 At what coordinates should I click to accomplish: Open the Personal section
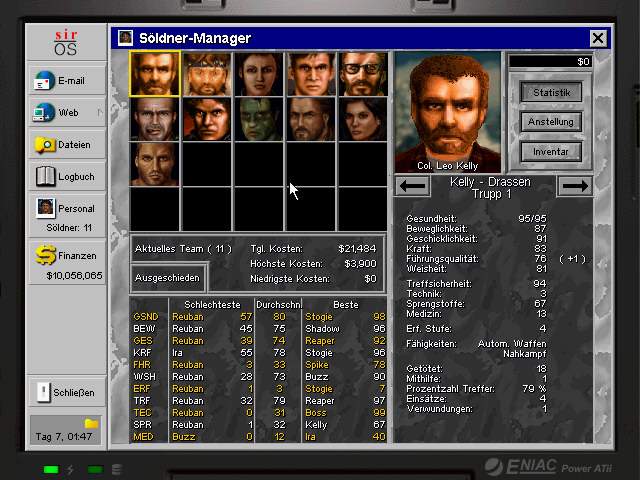pyautogui.click(x=67, y=215)
